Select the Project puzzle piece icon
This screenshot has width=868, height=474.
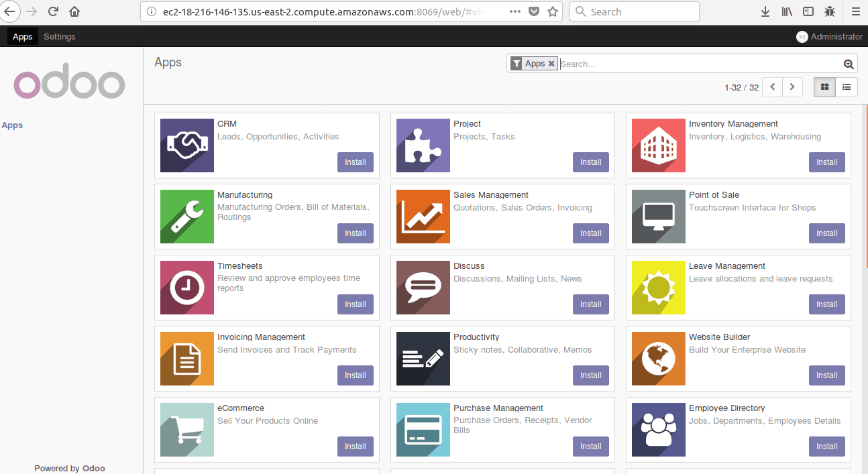(x=423, y=145)
